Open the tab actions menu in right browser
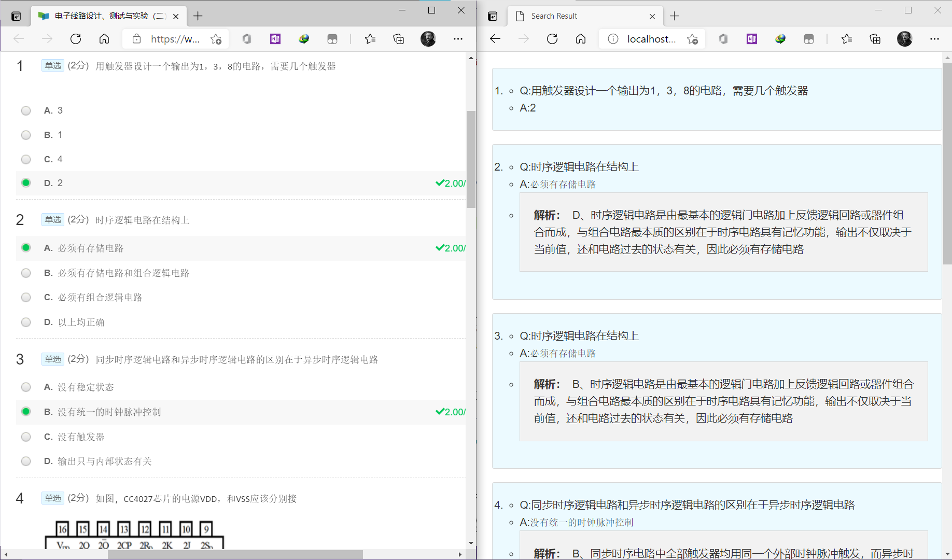This screenshot has width=952, height=560. [493, 16]
